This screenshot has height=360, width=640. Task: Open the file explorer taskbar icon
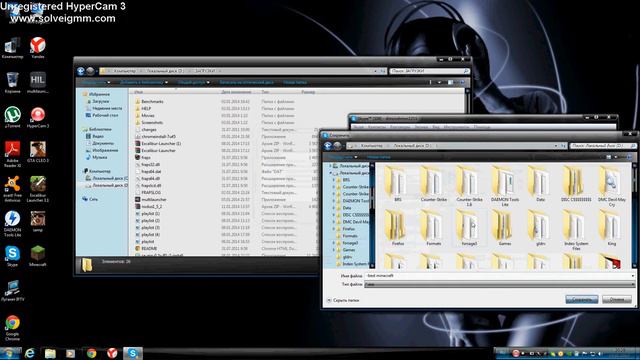pos(50,353)
